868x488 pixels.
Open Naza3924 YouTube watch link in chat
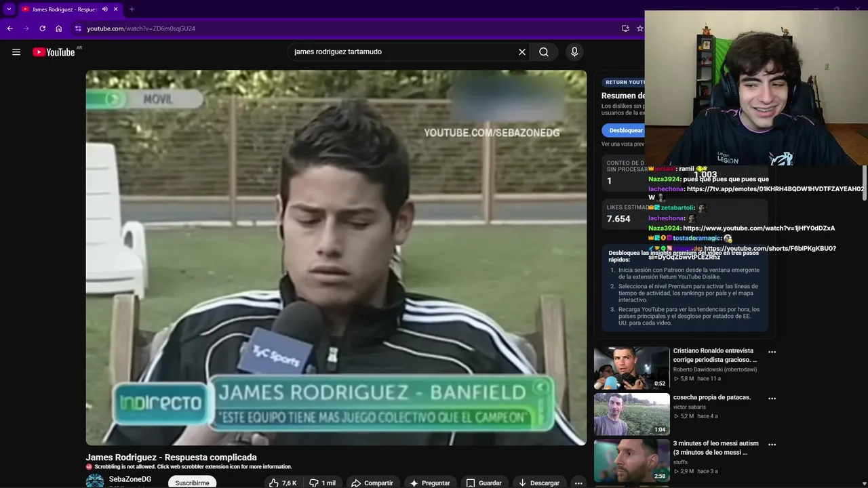[759, 228]
